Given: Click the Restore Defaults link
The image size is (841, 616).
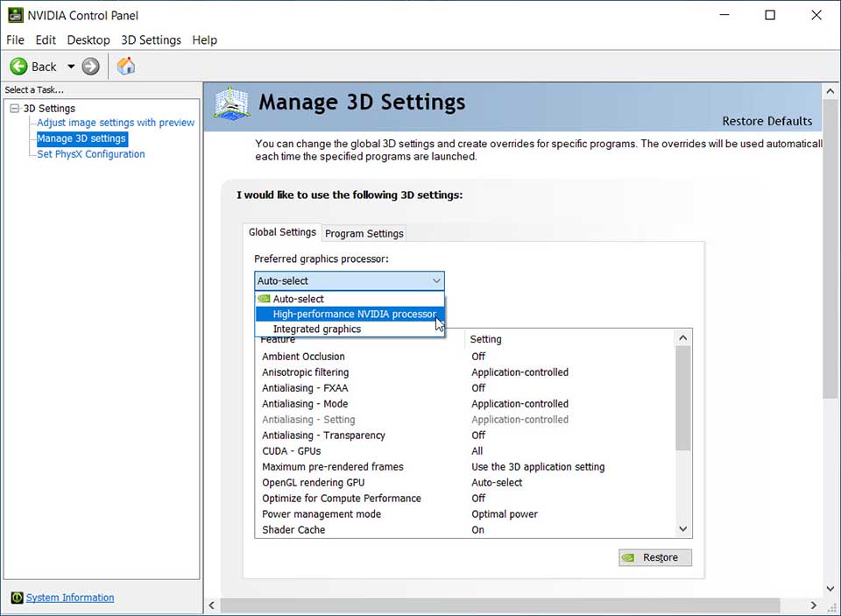Looking at the screenshot, I should (x=767, y=121).
